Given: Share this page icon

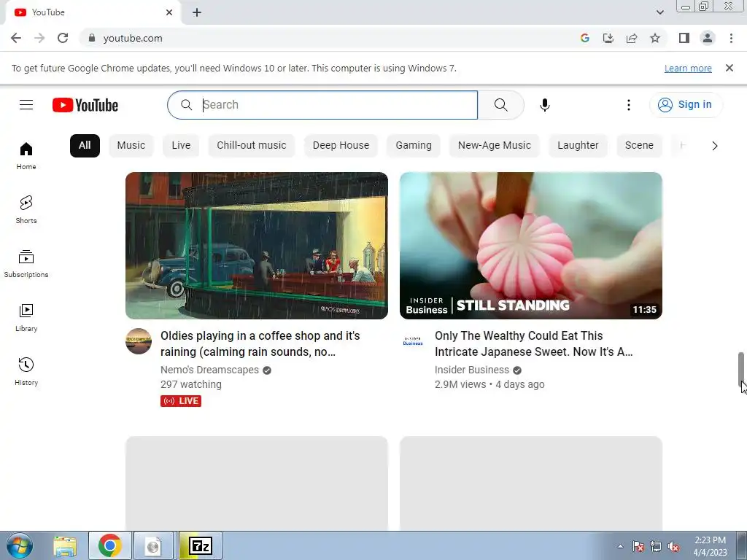Looking at the screenshot, I should (x=632, y=38).
